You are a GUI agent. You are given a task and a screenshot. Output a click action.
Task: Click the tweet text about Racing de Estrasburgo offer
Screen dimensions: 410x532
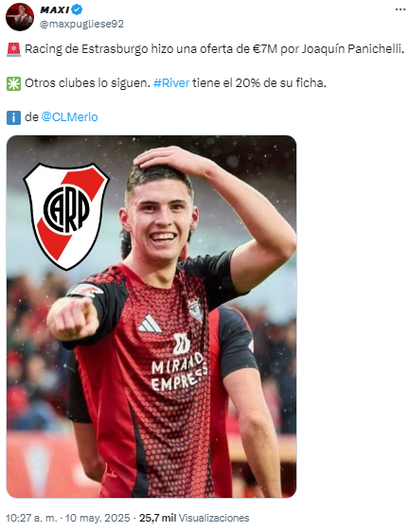tap(215, 49)
